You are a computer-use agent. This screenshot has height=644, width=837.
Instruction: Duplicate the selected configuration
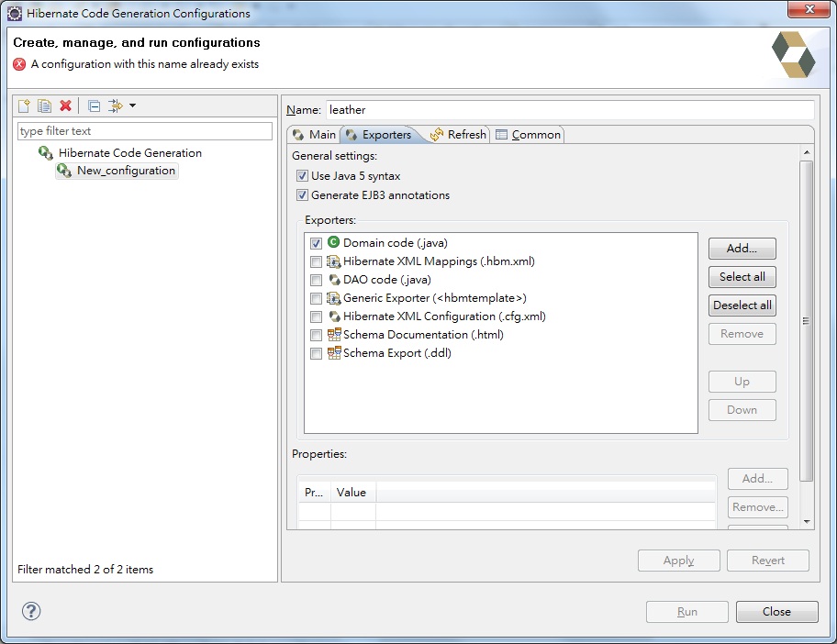[x=44, y=105]
